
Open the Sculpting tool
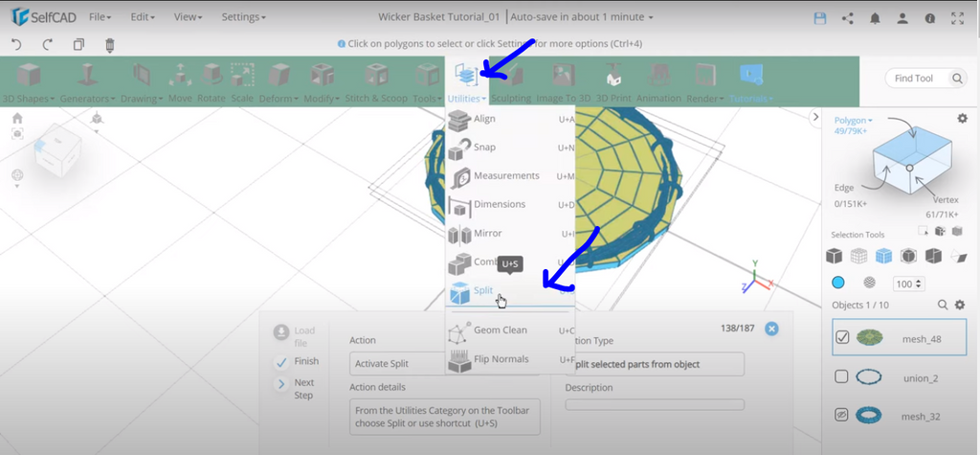click(x=511, y=82)
